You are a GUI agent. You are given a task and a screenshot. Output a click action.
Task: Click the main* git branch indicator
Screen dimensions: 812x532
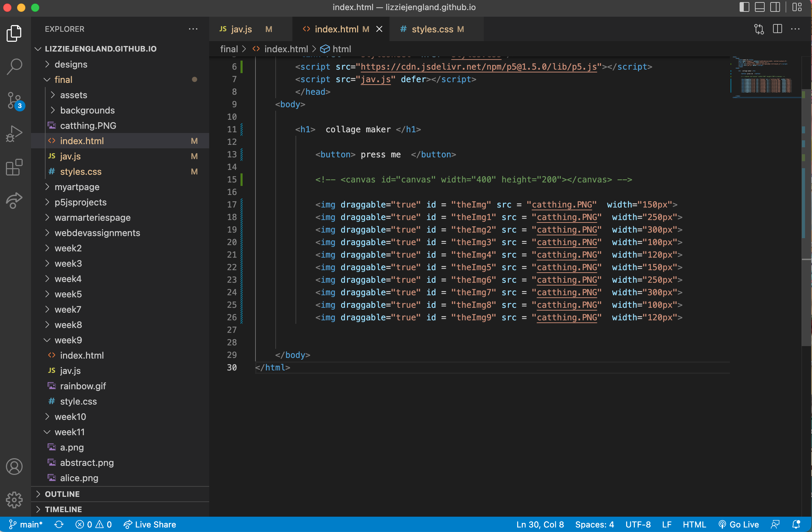point(26,525)
